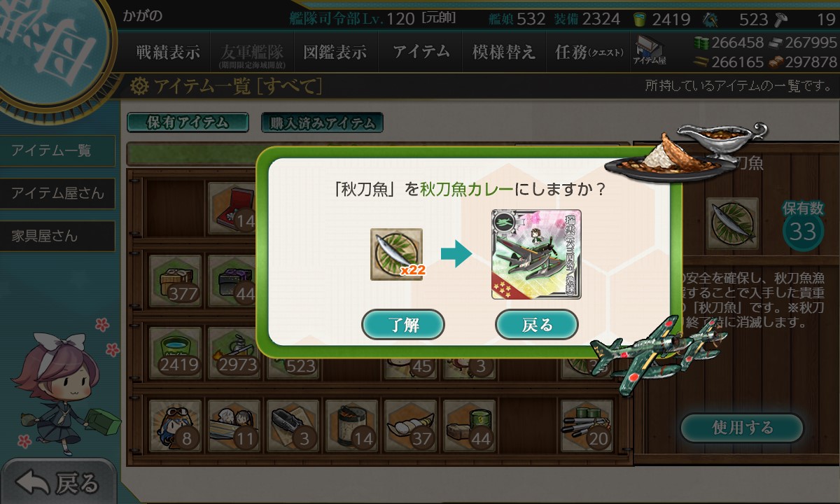Select the item icon showing 37

[410, 425]
